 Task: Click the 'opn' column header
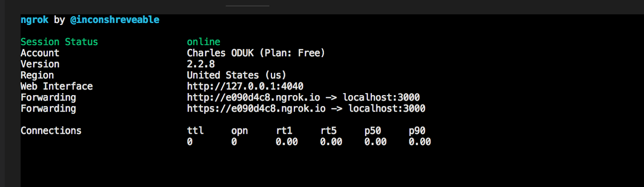(x=239, y=131)
